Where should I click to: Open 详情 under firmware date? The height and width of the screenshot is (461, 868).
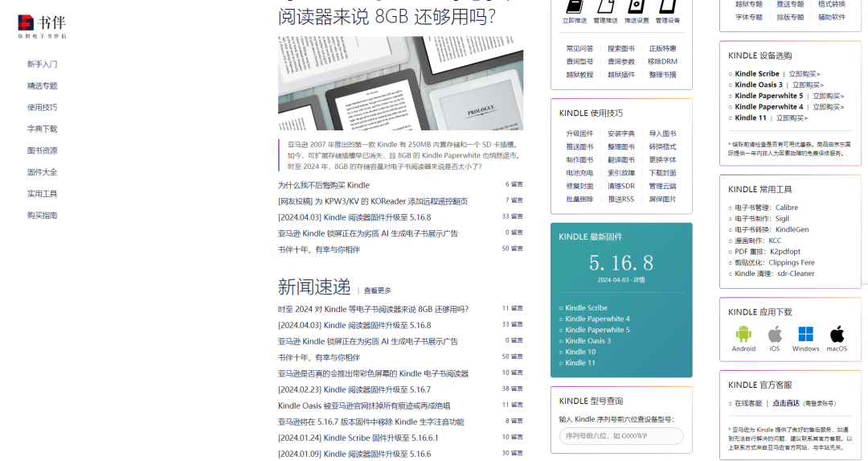(640, 280)
